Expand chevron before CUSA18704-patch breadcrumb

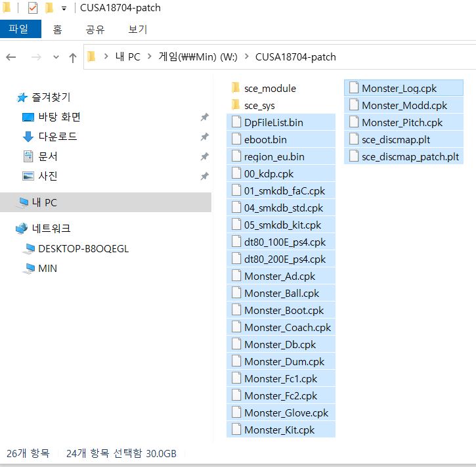pyautogui.click(x=246, y=56)
